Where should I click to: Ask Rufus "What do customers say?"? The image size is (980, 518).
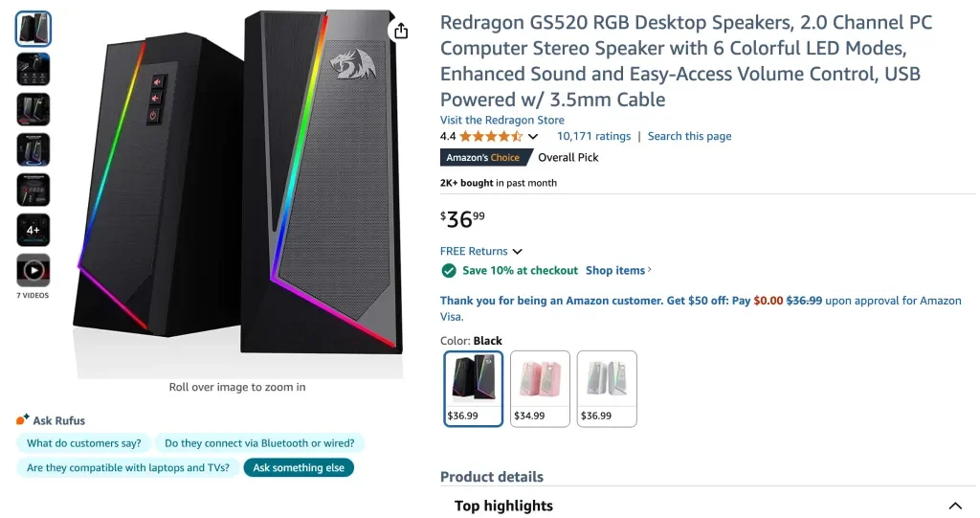pos(84,443)
